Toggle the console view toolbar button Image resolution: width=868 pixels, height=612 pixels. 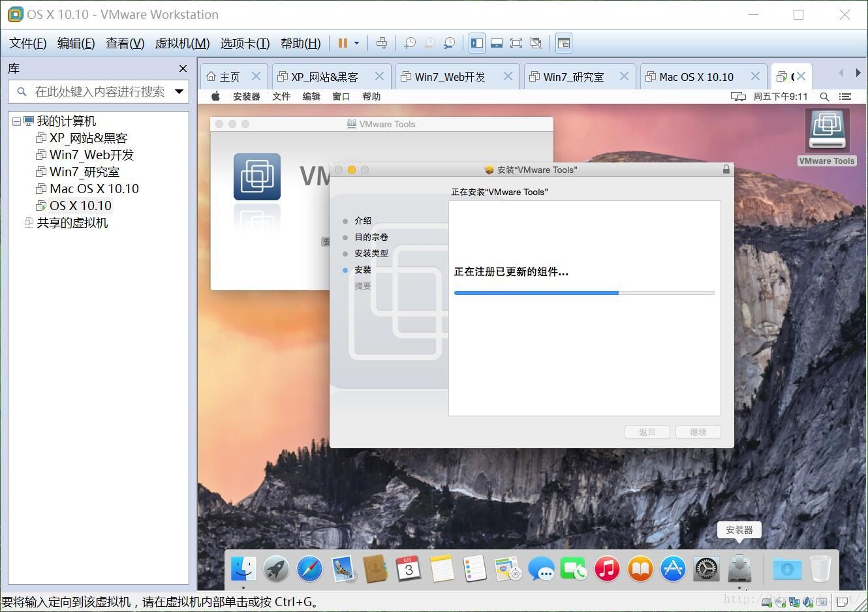[564, 43]
